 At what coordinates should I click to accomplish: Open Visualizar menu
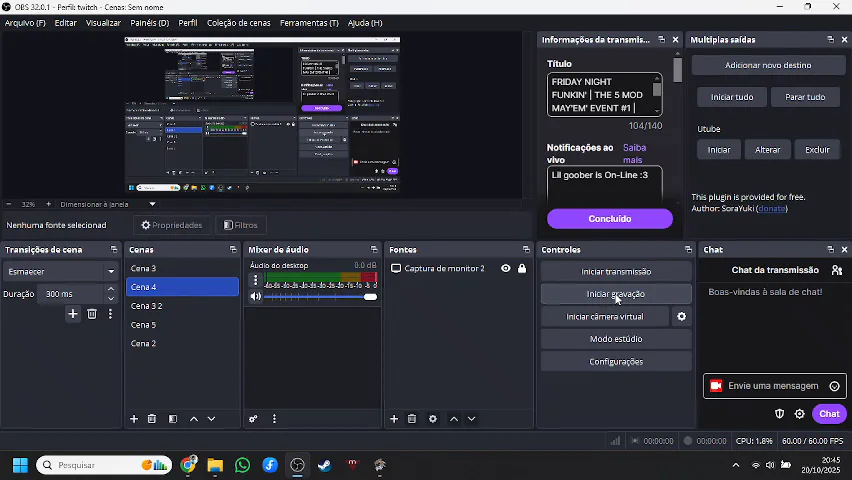click(103, 23)
